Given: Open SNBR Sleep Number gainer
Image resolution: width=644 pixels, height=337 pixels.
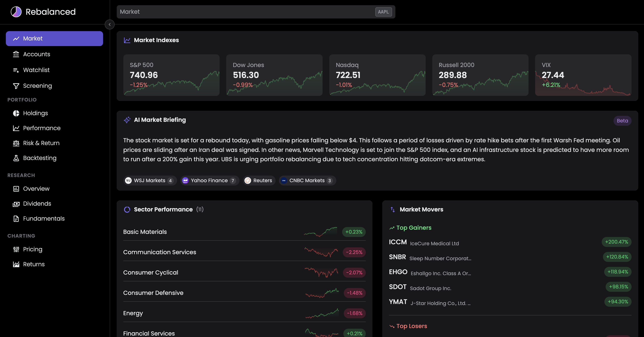Looking at the screenshot, I should pos(510,257).
